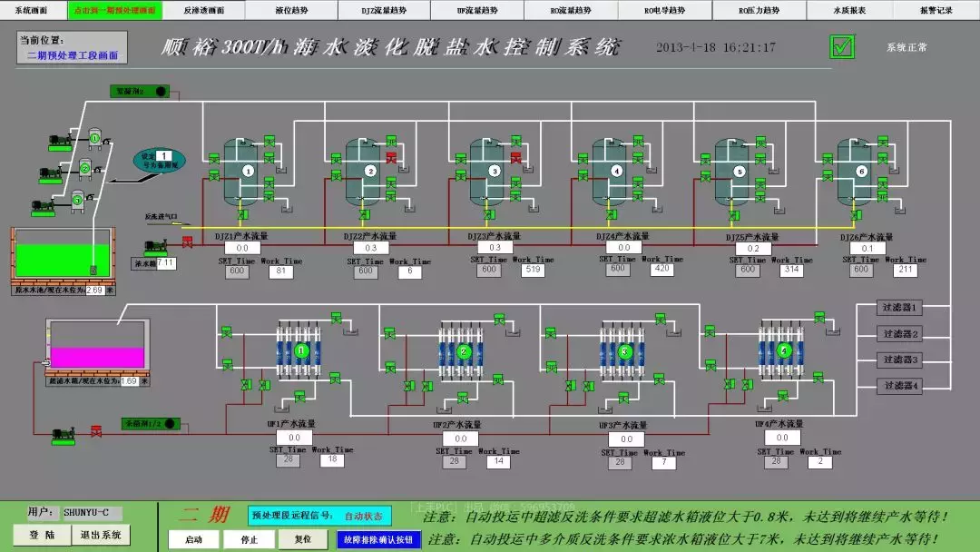
Task: Open the 报警记录 tab
Action: 936,10
